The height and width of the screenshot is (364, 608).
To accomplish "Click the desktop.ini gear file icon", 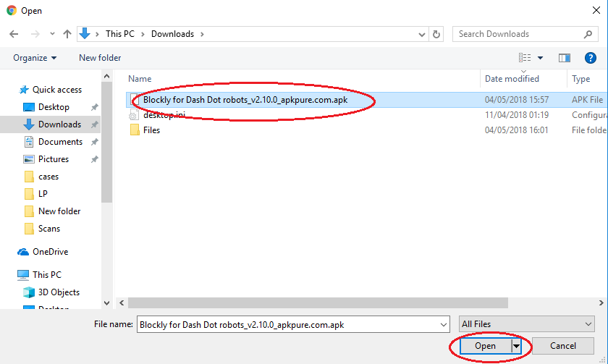I will 134,115.
